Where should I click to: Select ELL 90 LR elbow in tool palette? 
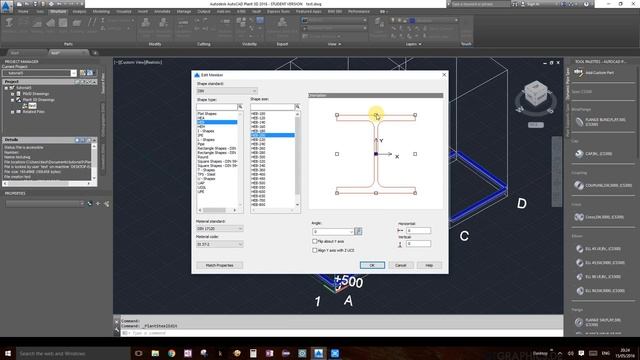(598, 277)
